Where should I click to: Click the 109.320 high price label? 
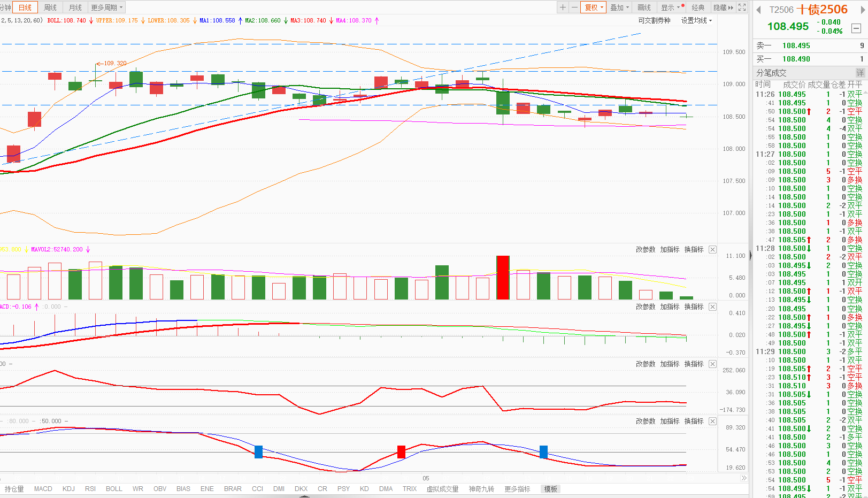(115, 63)
